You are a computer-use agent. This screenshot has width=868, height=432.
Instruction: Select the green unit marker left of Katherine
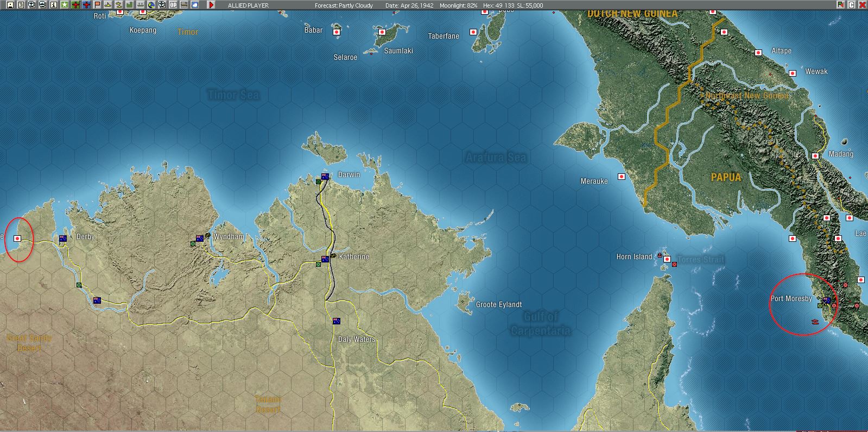pos(318,264)
